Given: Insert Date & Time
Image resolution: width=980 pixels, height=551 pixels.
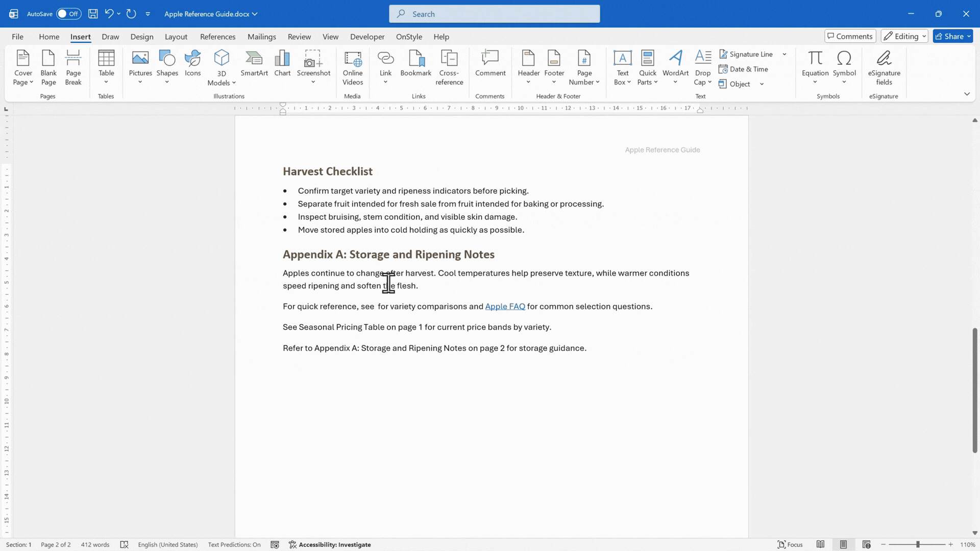Looking at the screenshot, I should point(743,69).
